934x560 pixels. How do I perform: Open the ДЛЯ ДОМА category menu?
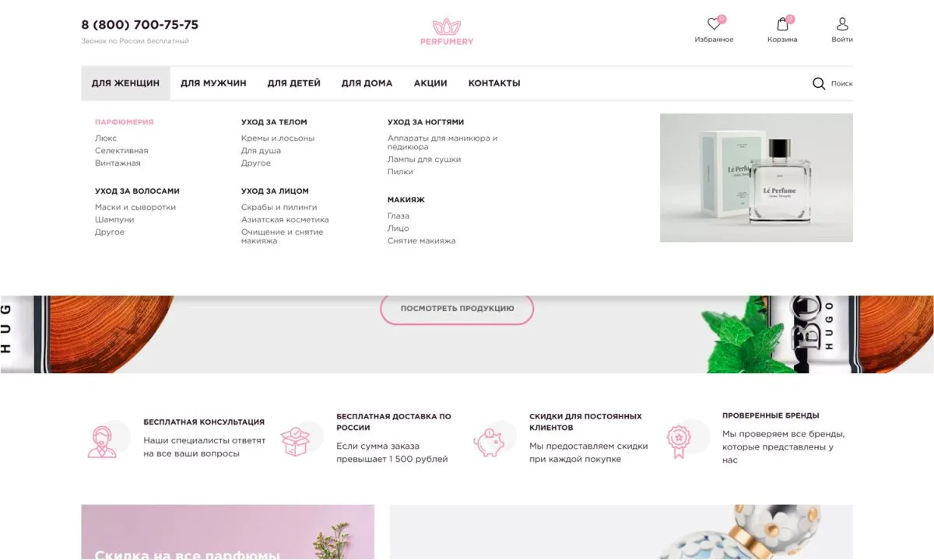[366, 82]
